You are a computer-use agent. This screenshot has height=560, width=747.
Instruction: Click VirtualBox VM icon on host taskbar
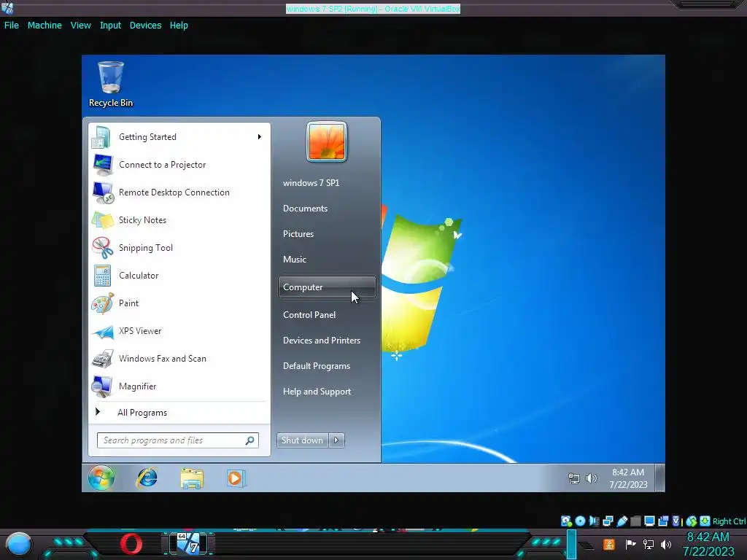188,544
